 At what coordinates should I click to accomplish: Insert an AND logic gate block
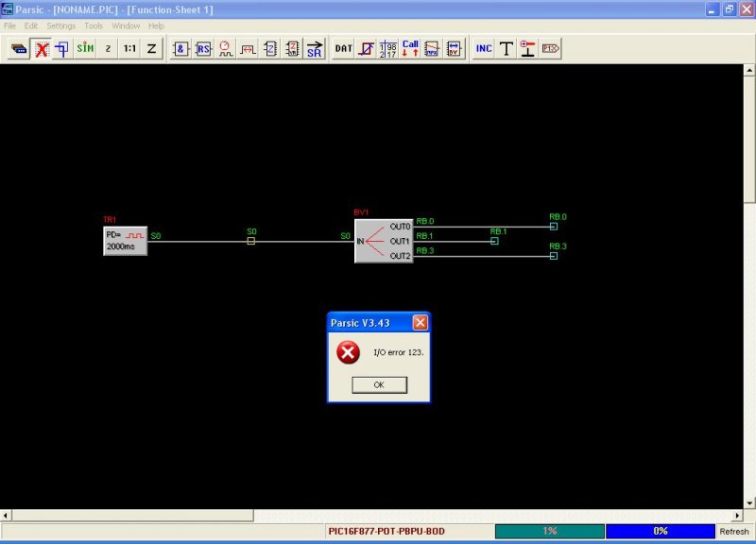point(180,48)
